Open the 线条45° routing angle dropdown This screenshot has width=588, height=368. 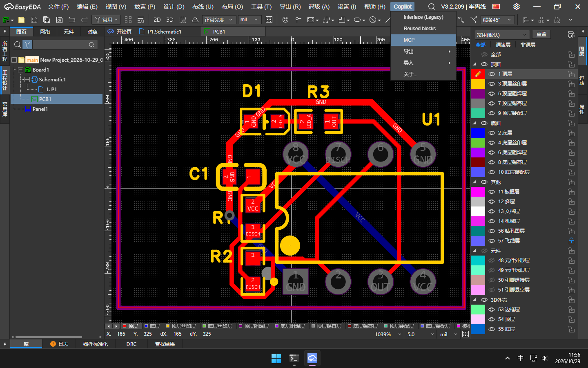497,20
